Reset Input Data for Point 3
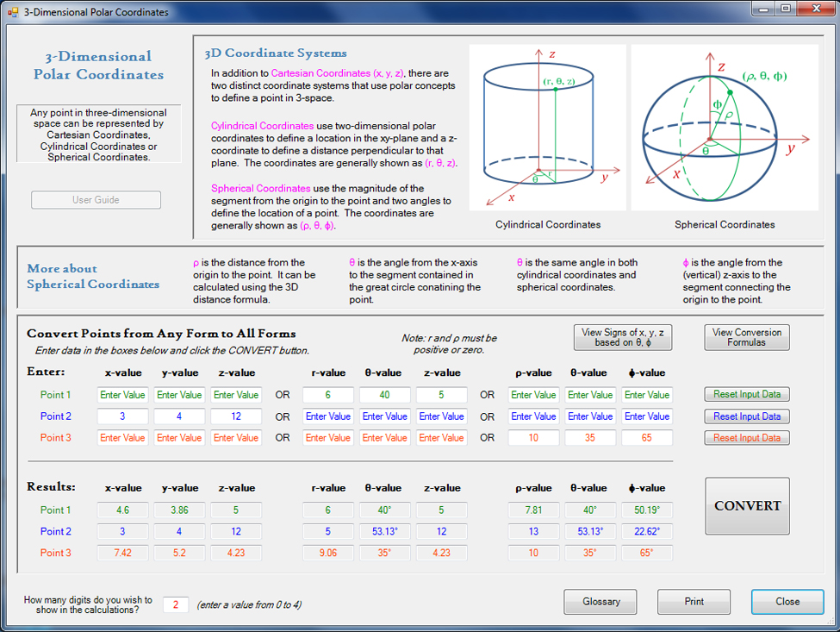840x632 pixels. pos(746,438)
